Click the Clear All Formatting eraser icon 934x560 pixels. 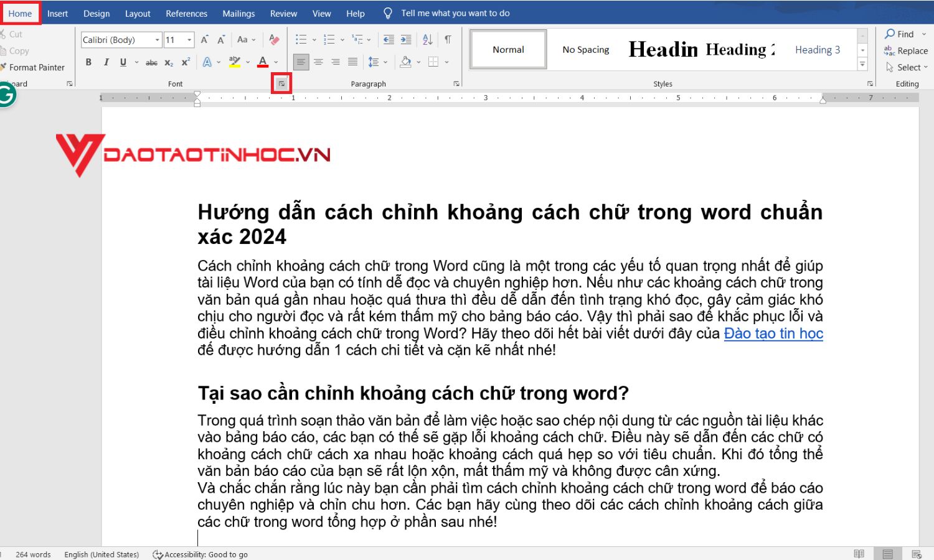[273, 40]
